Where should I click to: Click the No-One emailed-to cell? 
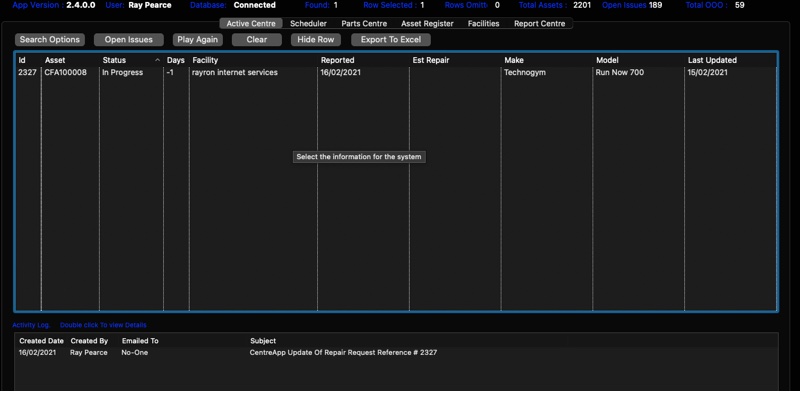(x=135, y=352)
